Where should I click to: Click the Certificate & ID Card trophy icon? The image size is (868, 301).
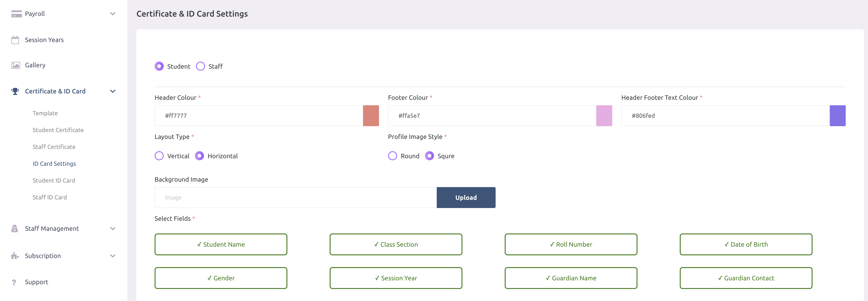tap(15, 91)
